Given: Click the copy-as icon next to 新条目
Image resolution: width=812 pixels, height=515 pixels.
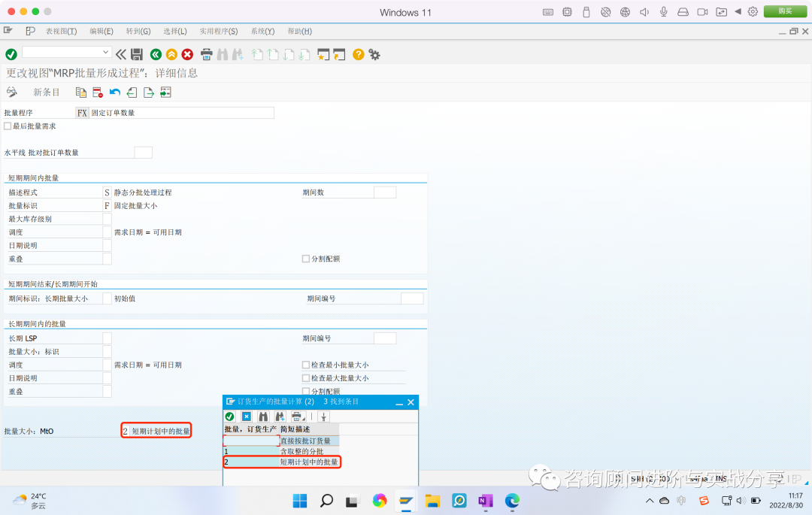Looking at the screenshot, I should (80, 92).
